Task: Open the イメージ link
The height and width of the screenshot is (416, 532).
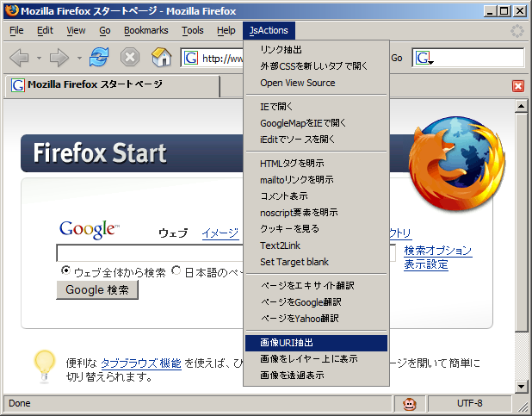Action: click(220, 233)
